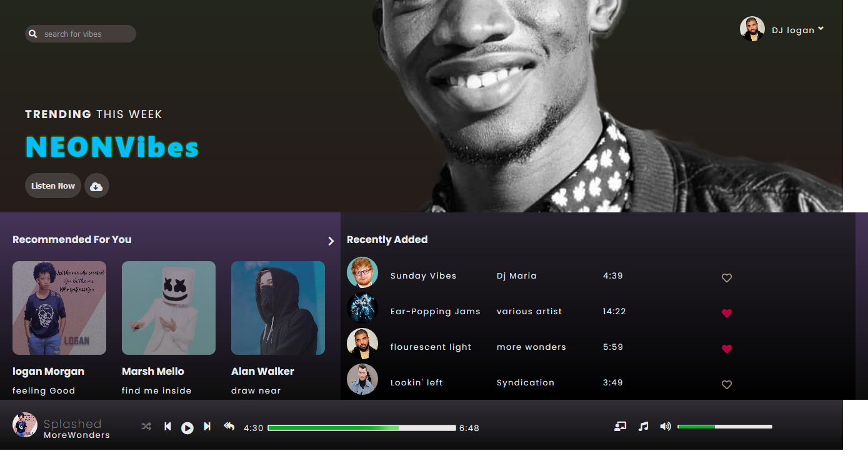Click the replay back arrow icon
The image size is (868, 456).
(x=229, y=426)
